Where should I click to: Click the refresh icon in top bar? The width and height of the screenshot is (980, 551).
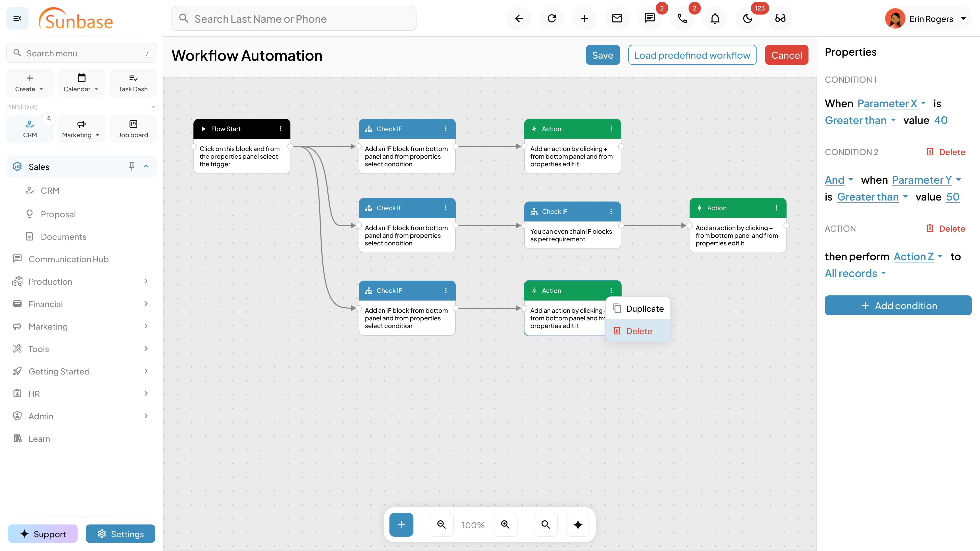click(552, 18)
